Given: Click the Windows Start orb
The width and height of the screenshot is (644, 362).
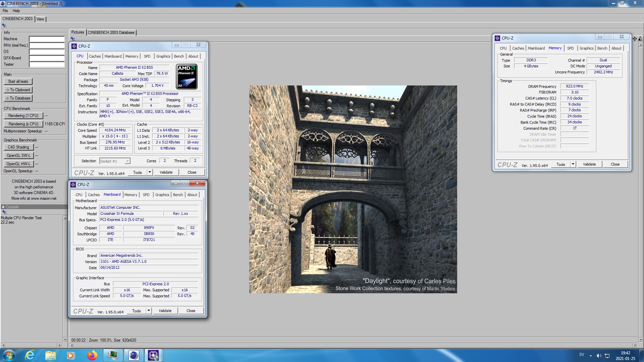Looking at the screenshot, I should (9, 355).
